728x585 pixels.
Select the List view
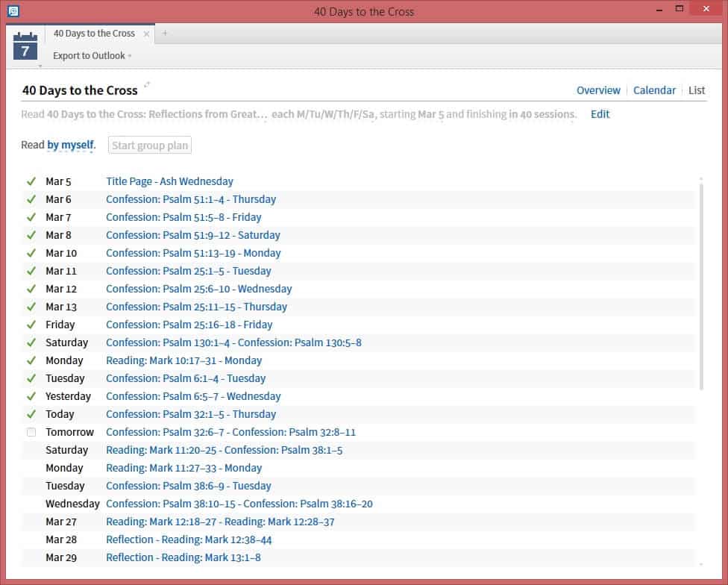(x=697, y=90)
